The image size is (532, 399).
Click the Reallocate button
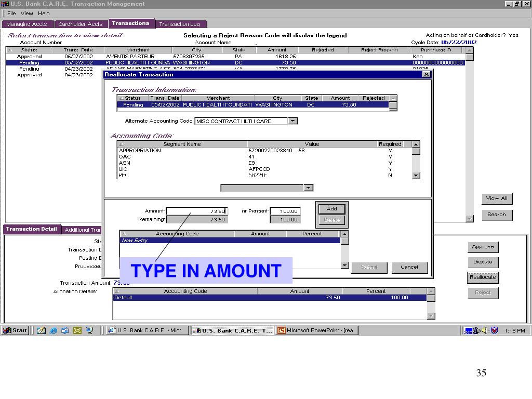[483, 277]
